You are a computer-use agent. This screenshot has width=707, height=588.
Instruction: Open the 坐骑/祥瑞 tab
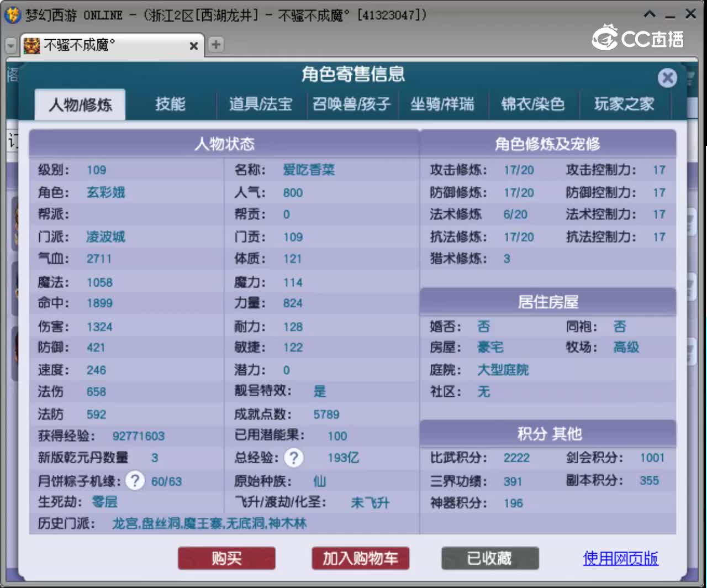pos(442,104)
